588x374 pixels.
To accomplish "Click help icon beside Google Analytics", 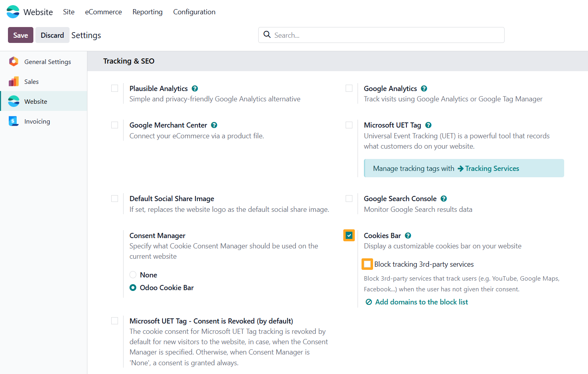I will pyautogui.click(x=424, y=89).
